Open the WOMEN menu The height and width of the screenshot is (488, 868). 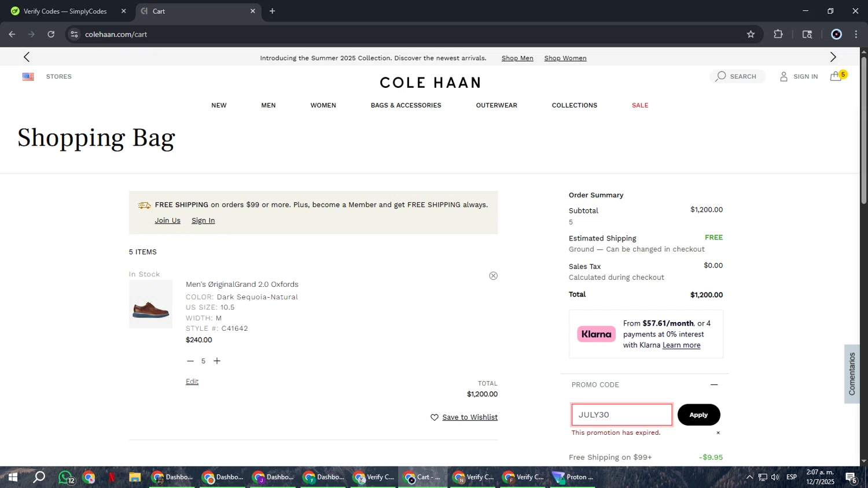[x=323, y=105]
